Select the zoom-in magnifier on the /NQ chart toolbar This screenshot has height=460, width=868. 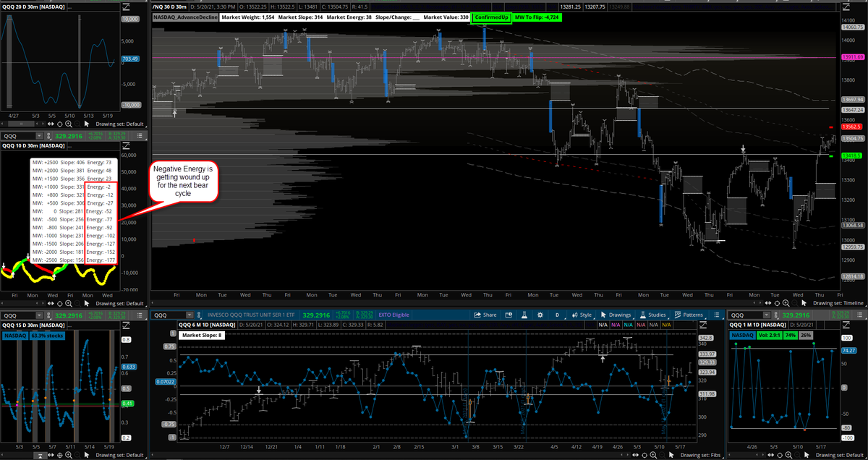coord(786,304)
